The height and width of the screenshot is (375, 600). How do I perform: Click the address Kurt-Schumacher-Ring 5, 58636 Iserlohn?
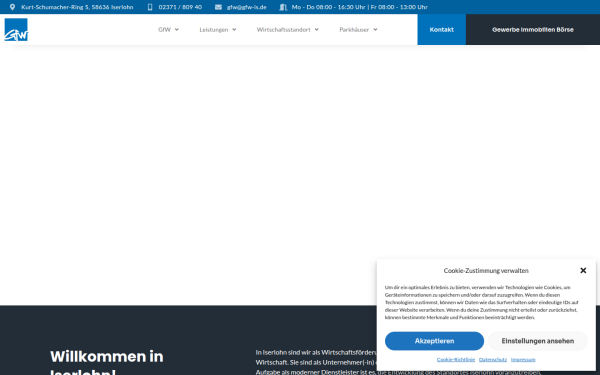[77, 7]
